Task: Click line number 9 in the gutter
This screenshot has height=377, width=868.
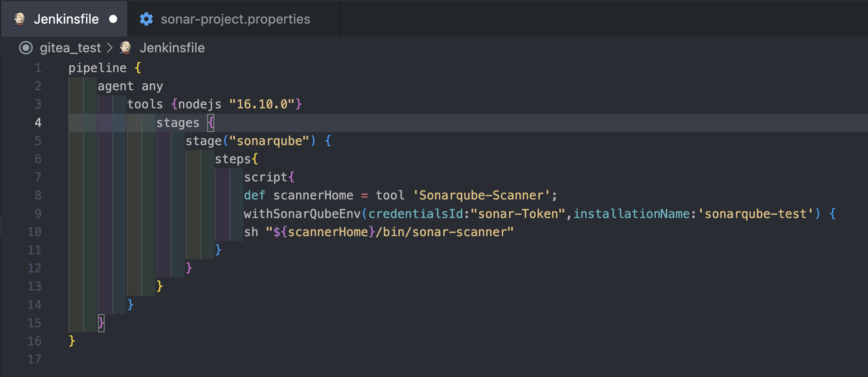Action: click(x=38, y=214)
